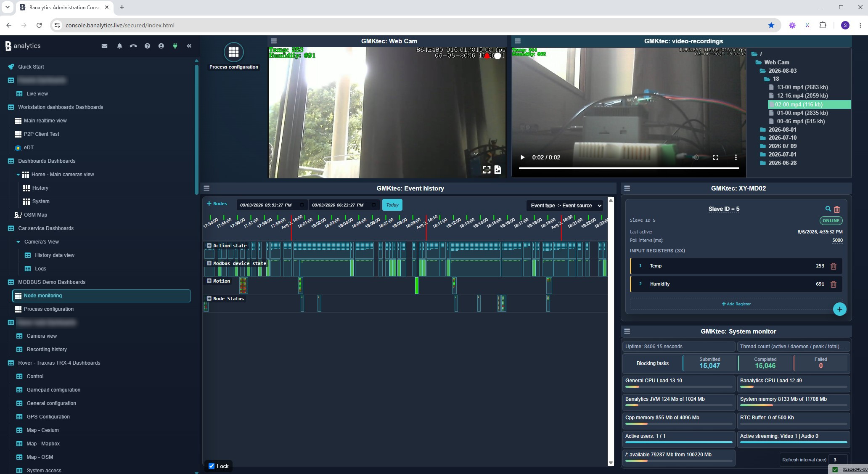The height and width of the screenshot is (474, 868).
Task: Click the search icon for Slave ID 5
Action: point(828,209)
